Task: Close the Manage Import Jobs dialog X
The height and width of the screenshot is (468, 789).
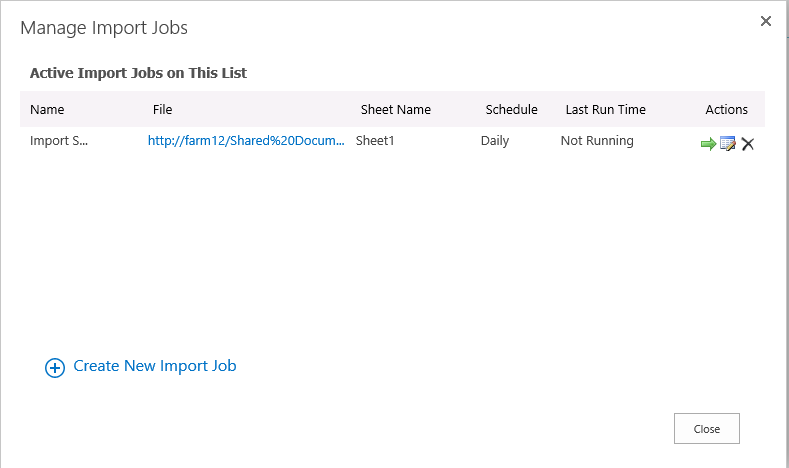Action: 766,21
